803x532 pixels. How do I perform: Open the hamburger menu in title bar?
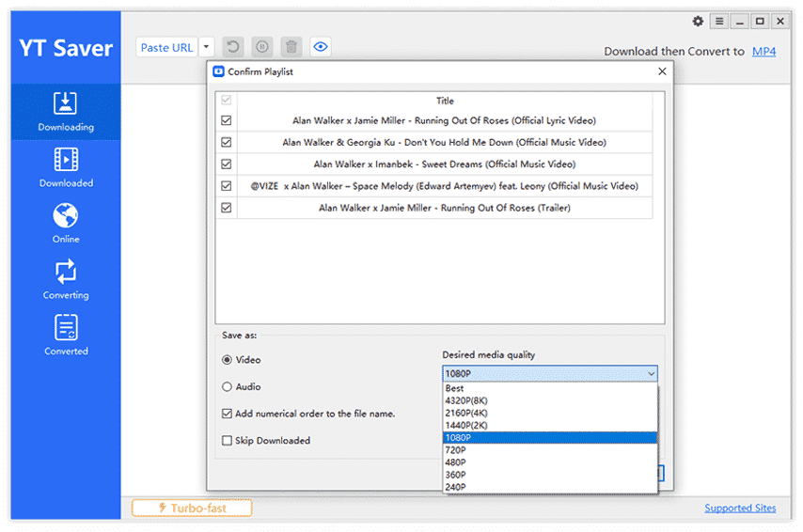pyautogui.click(x=718, y=21)
